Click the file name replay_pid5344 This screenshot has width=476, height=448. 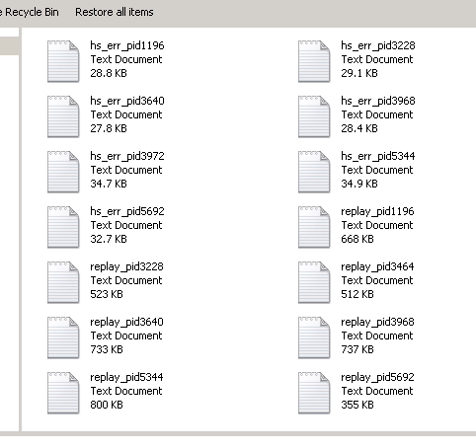coord(126,377)
